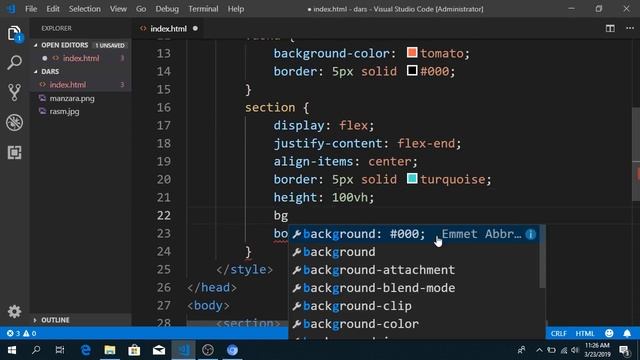Open Task View on the taskbar
This screenshot has width=640, height=360.
click(60, 350)
